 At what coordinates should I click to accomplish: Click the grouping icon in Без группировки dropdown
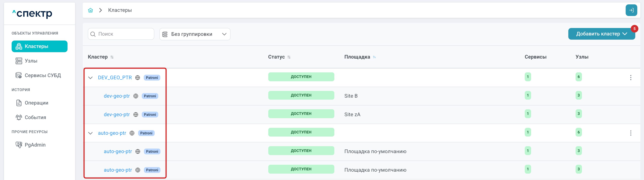pos(165,34)
